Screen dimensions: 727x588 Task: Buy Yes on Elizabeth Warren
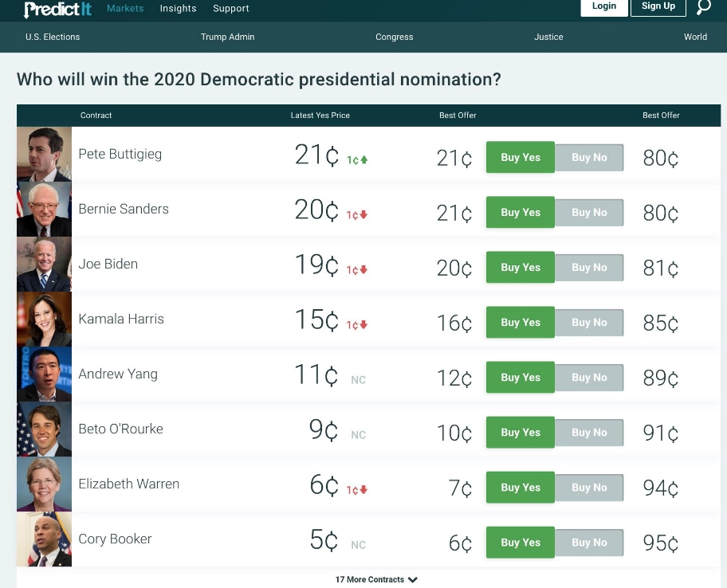pos(521,488)
